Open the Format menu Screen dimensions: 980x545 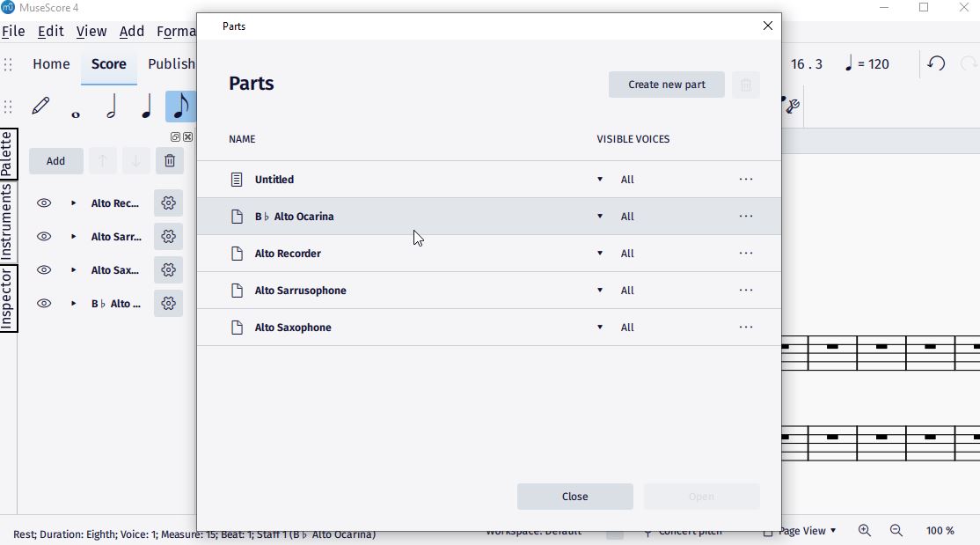point(177,31)
